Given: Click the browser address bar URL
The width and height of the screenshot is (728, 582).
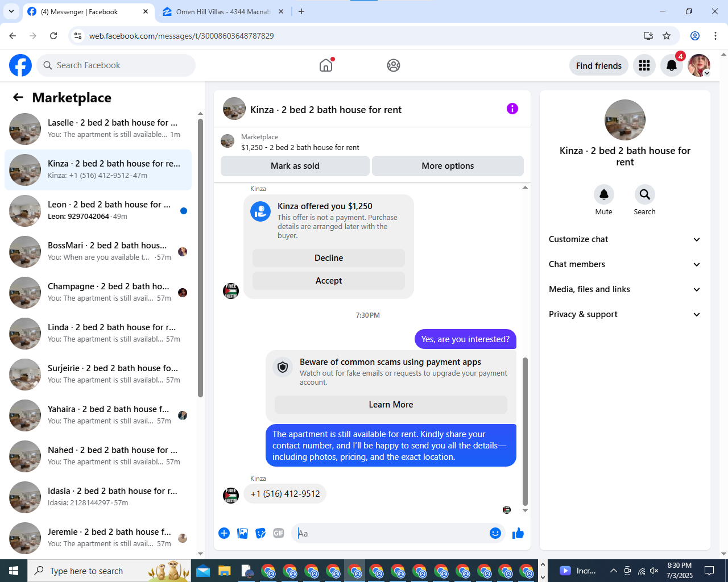Looking at the screenshot, I should 181,36.
